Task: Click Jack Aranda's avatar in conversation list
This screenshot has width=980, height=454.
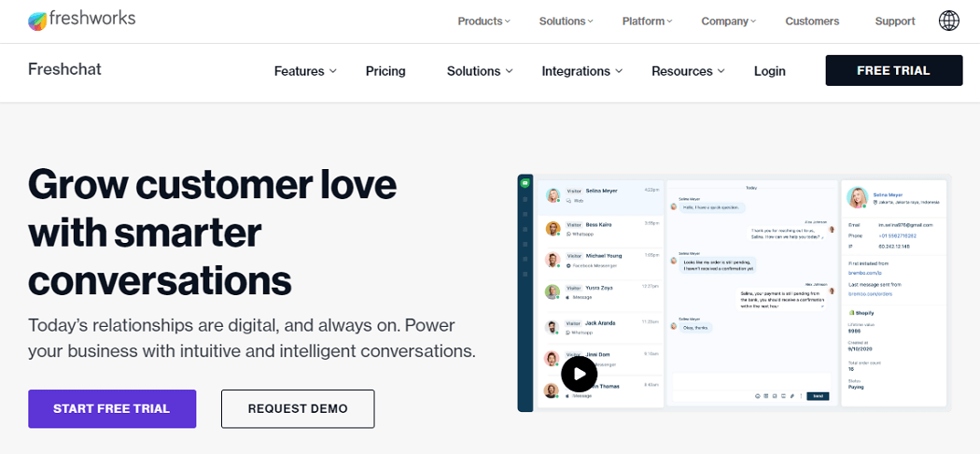Action: pos(553,328)
